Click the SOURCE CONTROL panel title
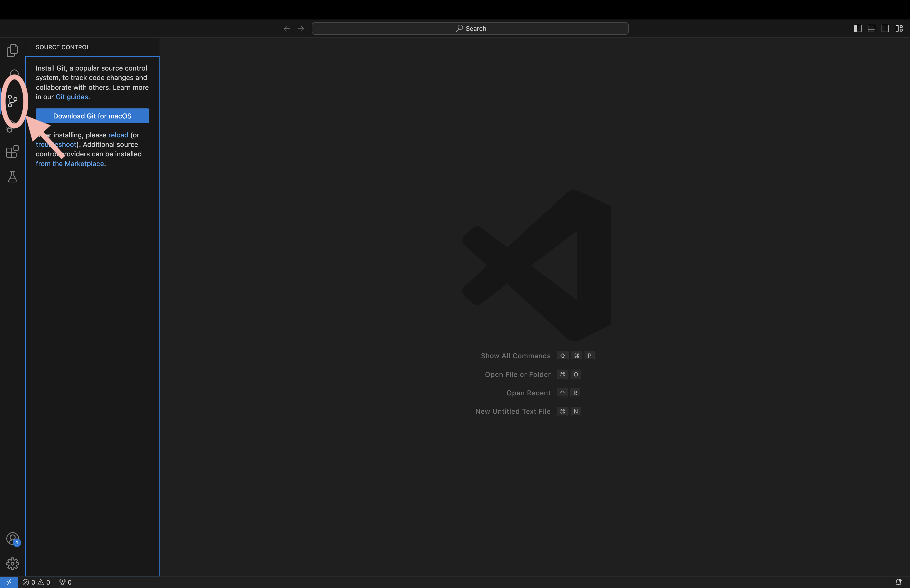This screenshot has width=910, height=588. click(63, 47)
